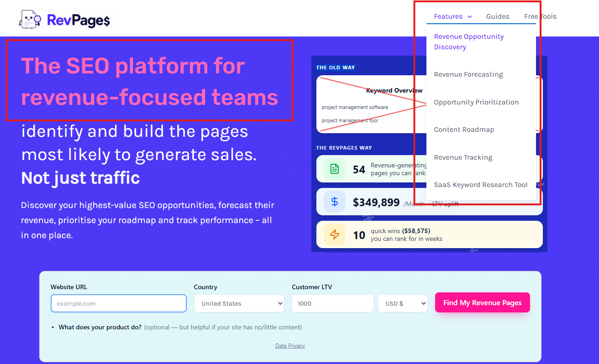599x364 pixels.
Task: Click the green document icon beside 54
Action: (335, 169)
